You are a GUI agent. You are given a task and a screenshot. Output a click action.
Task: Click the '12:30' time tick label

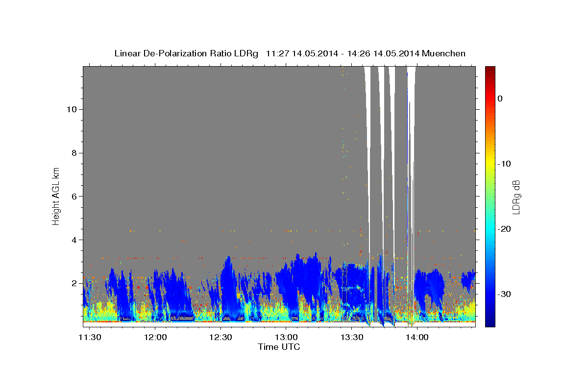pyautogui.click(x=220, y=337)
